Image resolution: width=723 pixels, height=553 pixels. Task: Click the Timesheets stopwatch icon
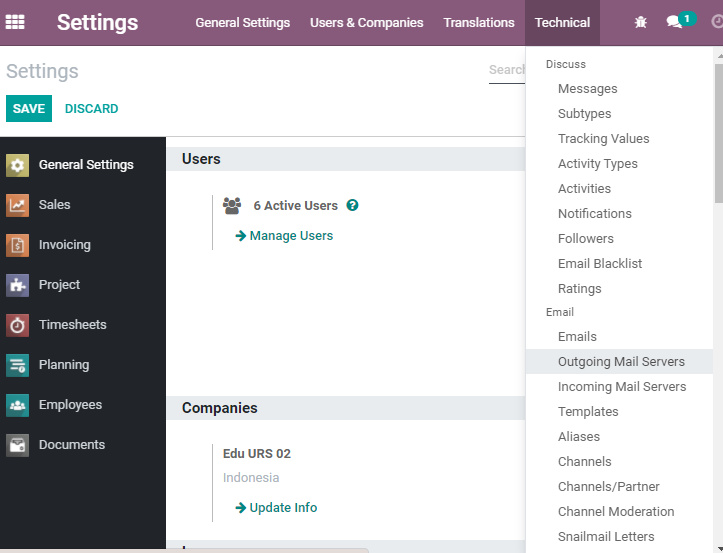pyautogui.click(x=18, y=325)
